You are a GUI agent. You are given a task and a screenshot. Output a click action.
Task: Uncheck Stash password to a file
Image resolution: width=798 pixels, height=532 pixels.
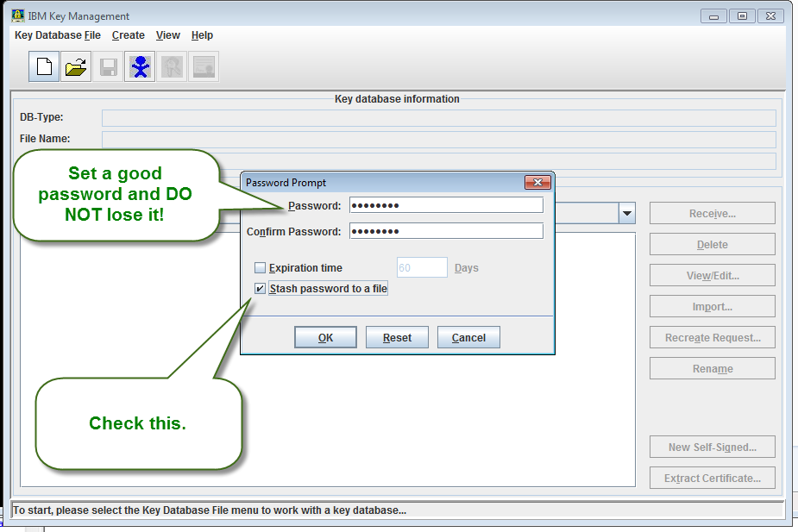coord(260,288)
